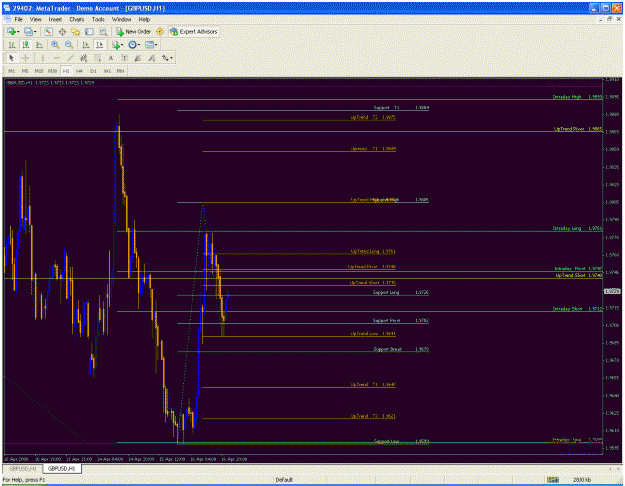Toggle the Expert Advisors button
Screen dimensions: 625x486
(194, 31)
